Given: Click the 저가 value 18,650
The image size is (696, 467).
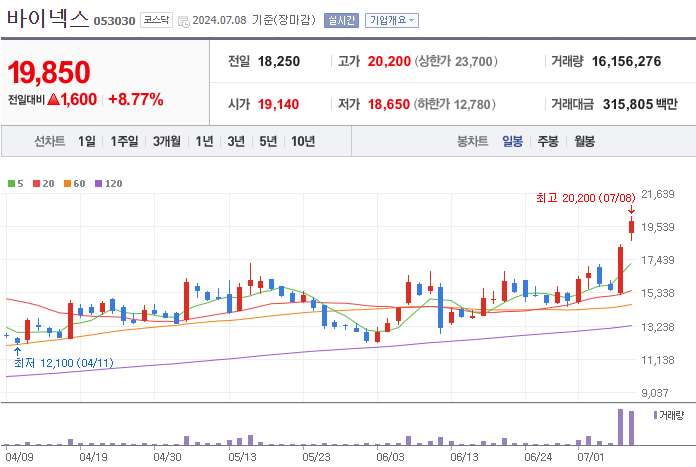Looking at the screenshot, I should click(x=388, y=104).
